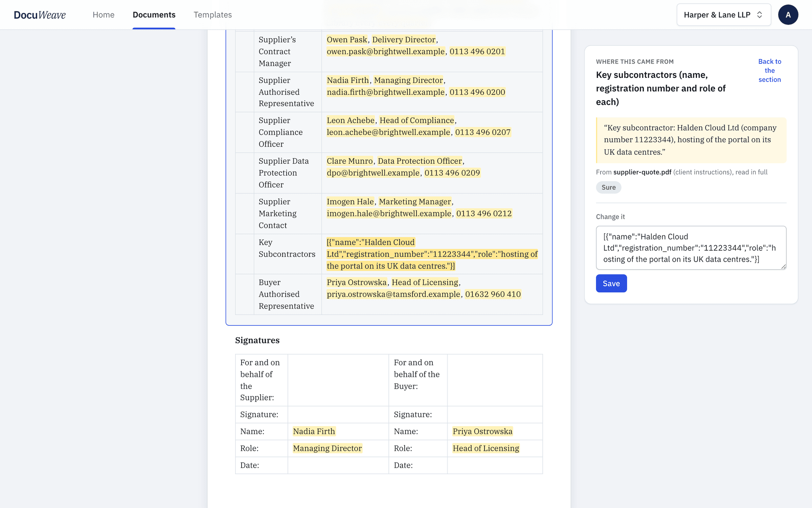The height and width of the screenshot is (508, 812).
Task: Click the highlighted dpo@brightwell.example email
Action: (x=373, y=173)
